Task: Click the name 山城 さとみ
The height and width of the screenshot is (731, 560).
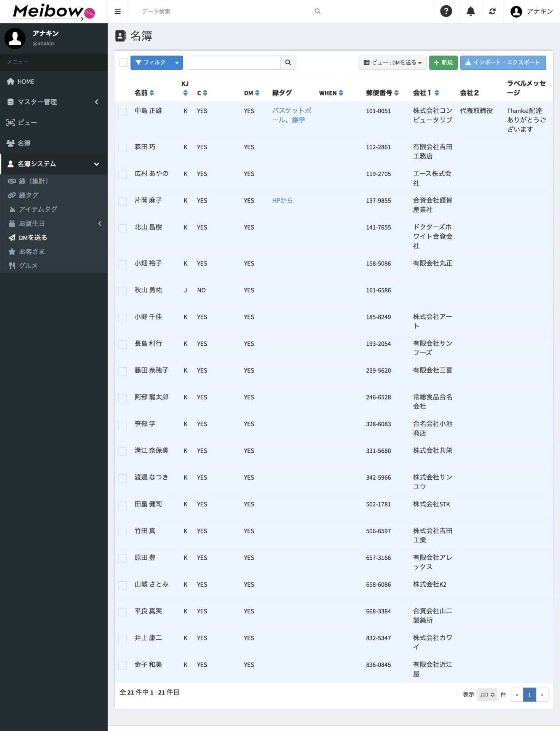Action: pos(152,584)
